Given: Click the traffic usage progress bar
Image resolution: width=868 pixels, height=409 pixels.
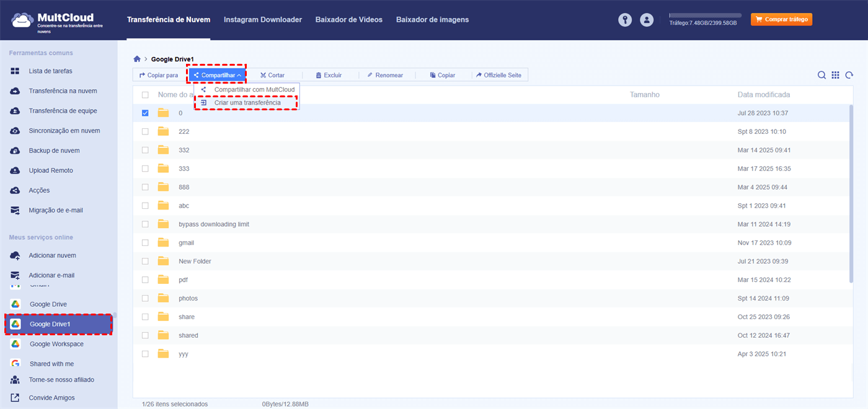Looking at the screenshot, I should pyautogui.click(x=706, y=15).
